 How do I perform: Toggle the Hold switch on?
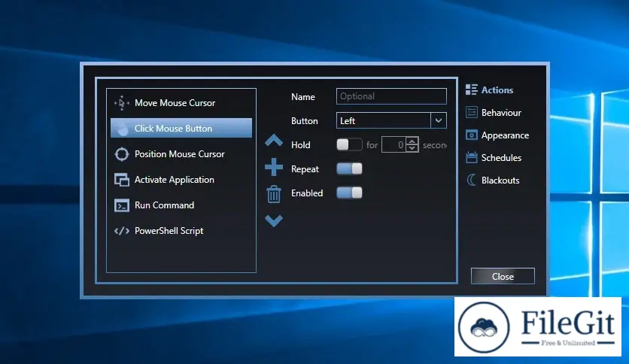coord(349,144)
